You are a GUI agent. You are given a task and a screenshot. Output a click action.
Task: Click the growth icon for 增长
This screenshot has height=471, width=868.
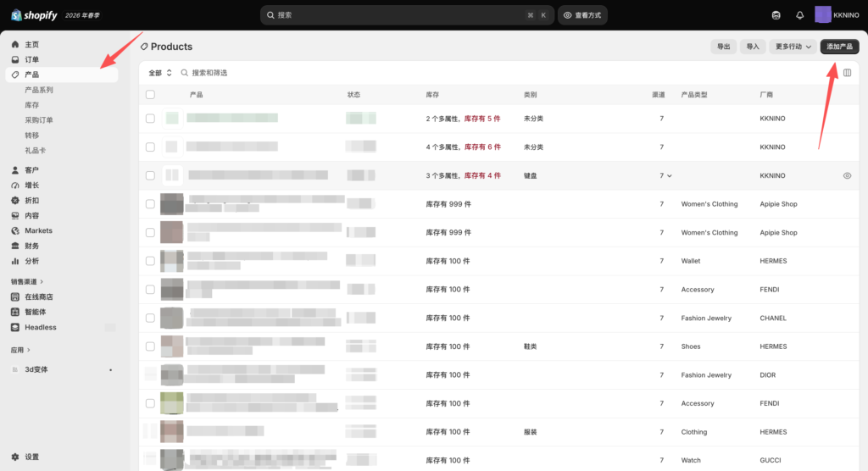[x=15, y=186]
